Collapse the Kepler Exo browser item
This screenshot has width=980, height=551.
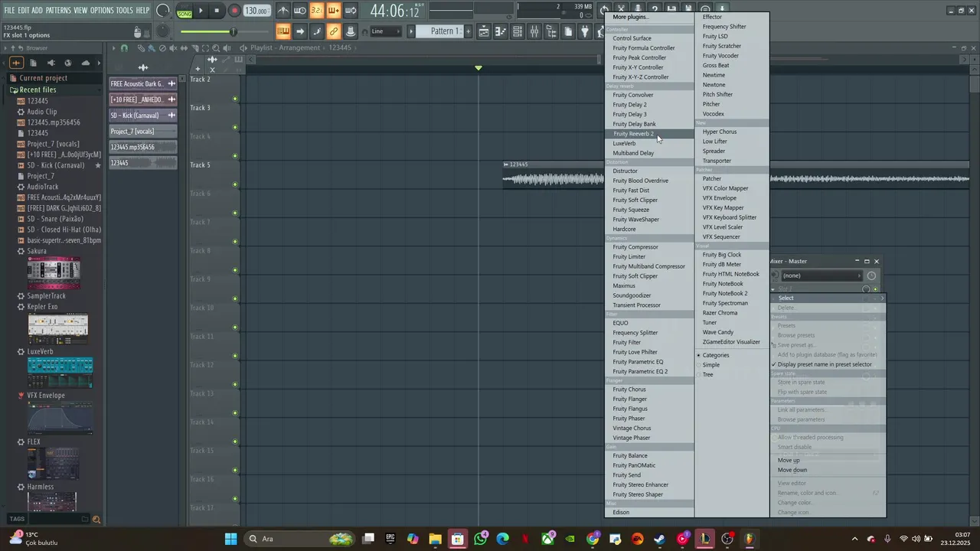[42, 307]
